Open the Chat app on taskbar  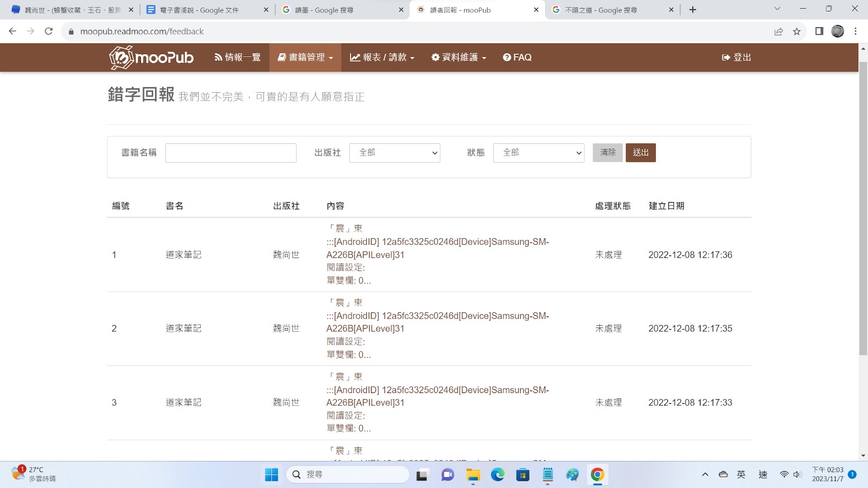pyautogui.click(x=448, y=475)
